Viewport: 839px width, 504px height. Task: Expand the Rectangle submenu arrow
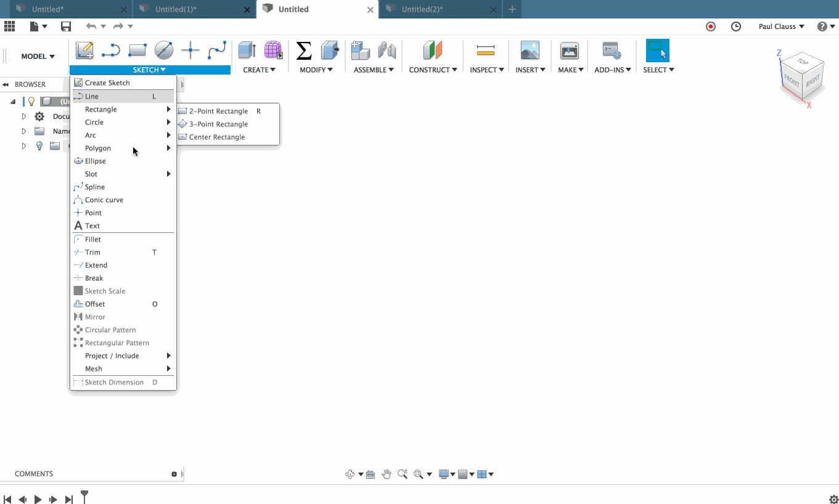168,109
